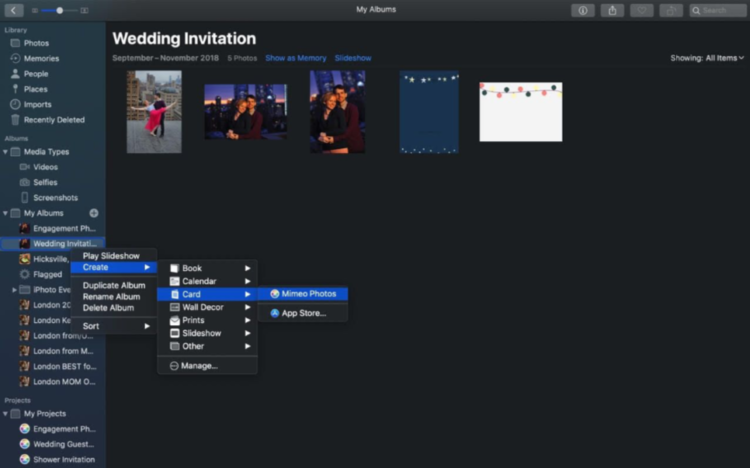
Task: Click the Slideshow link
Action: coord(352,58)
